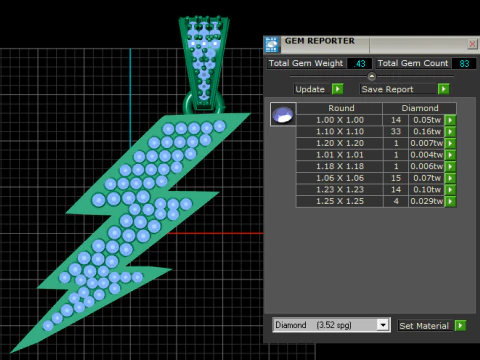The width and height of the screenshot is (480, 360).
Task: Click the count cell showing 4
Action: tap(396, 201)
